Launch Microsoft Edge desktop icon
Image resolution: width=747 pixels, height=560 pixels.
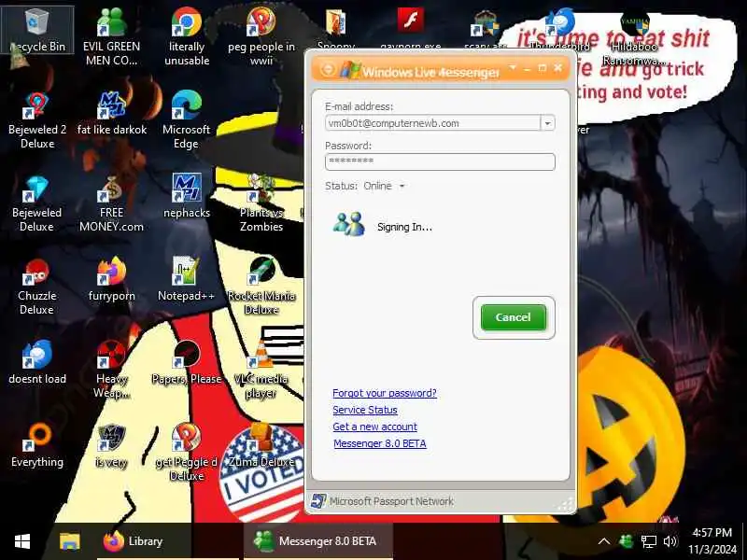(186, 120)
